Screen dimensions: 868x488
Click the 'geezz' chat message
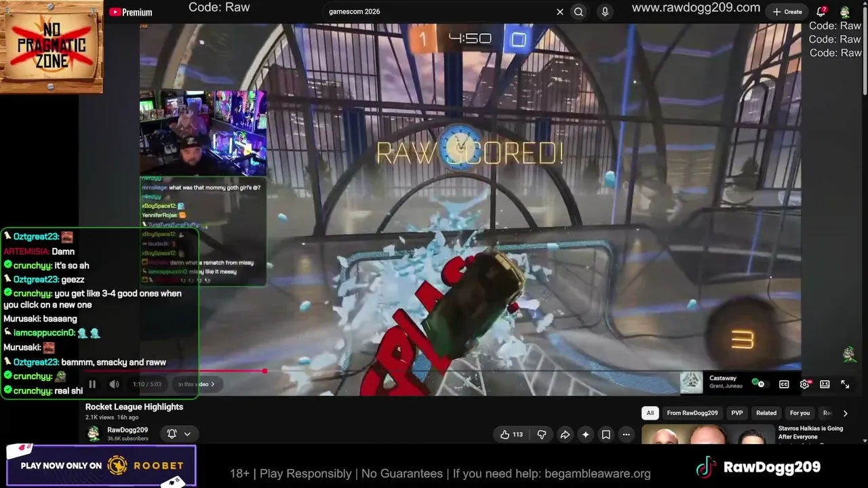73,279
